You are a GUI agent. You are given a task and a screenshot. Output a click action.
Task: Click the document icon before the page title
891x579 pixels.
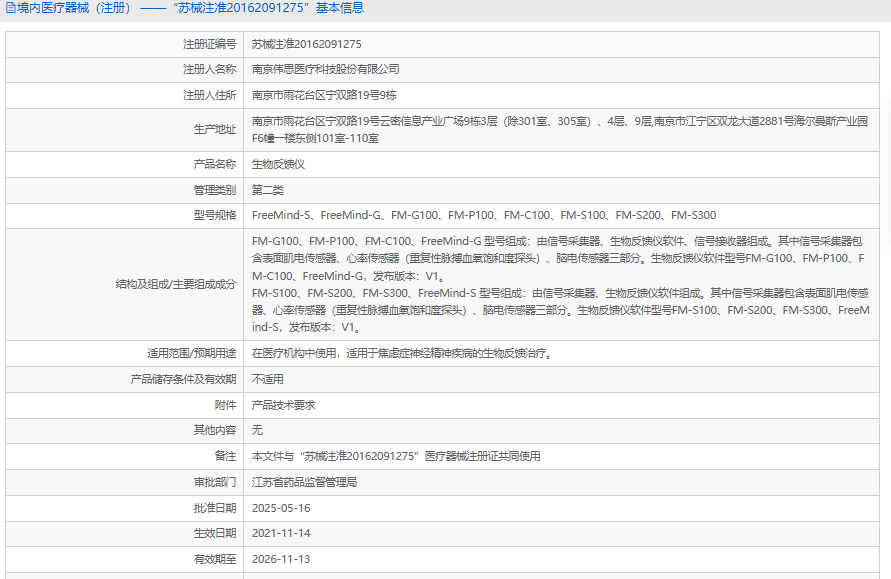point(10,8)
